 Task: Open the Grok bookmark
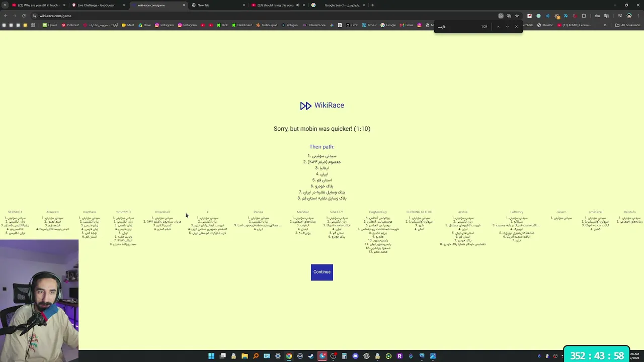tap(352, 25)
